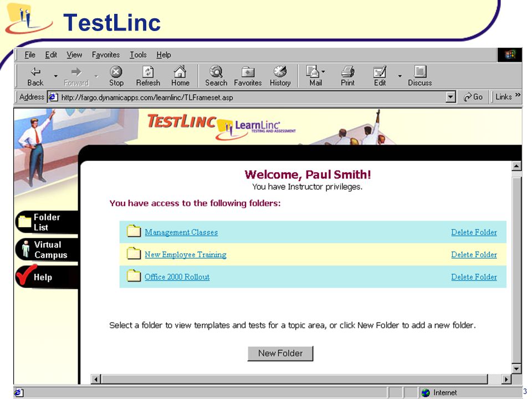Open the New Employee Training link
This screenshot has height=399, width=532.
click(x=185, y=254)
